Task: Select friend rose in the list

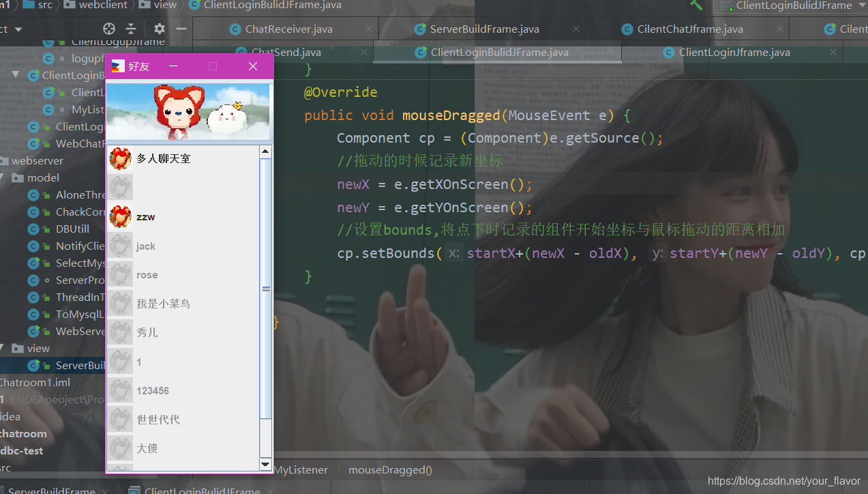Action: point(183,275)
